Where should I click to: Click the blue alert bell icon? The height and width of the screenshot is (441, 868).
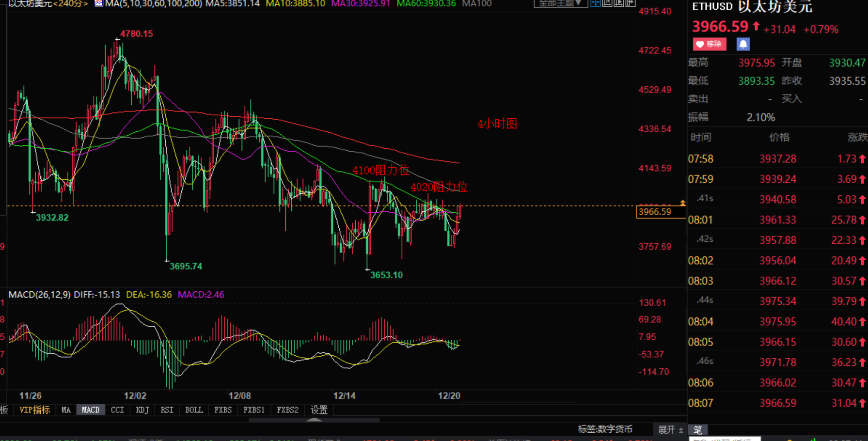(743, 44)
